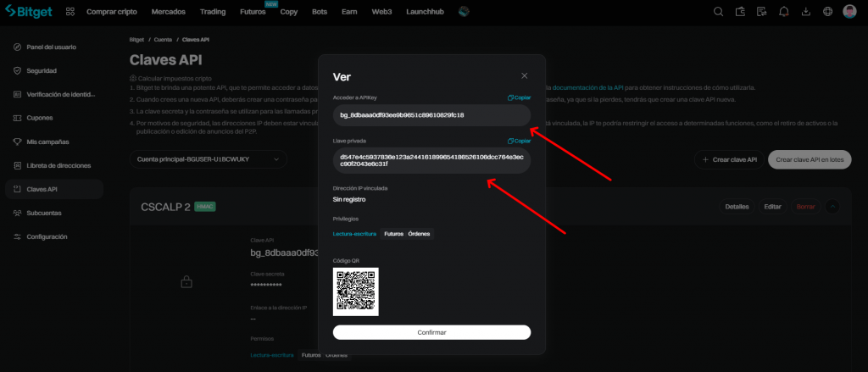
Task: Click Sin registro IP text
Action: coord(348,199)
